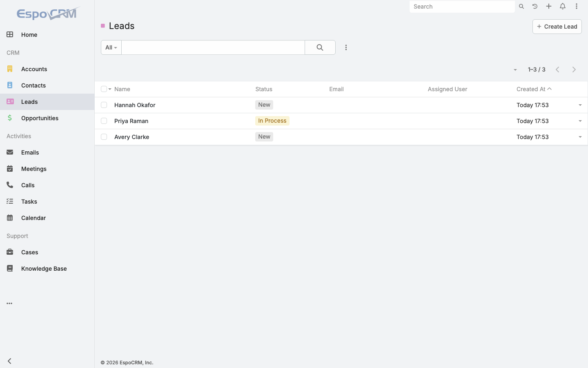Click the Cases briefcase icon
588x368 pixels.
click(10, 252)
